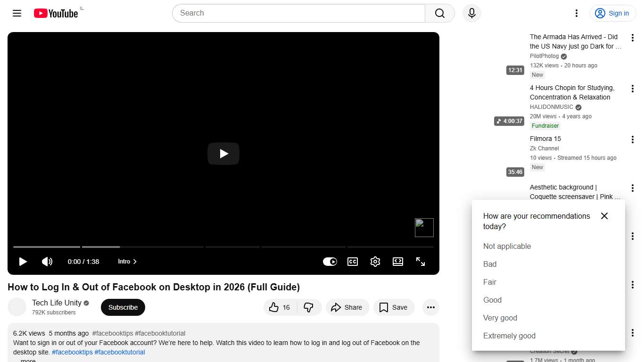Image resolution: width=644 pixels, height=362 pixels.
Task: Enable closed captions in the player
Action: click(x=353, y=262)
